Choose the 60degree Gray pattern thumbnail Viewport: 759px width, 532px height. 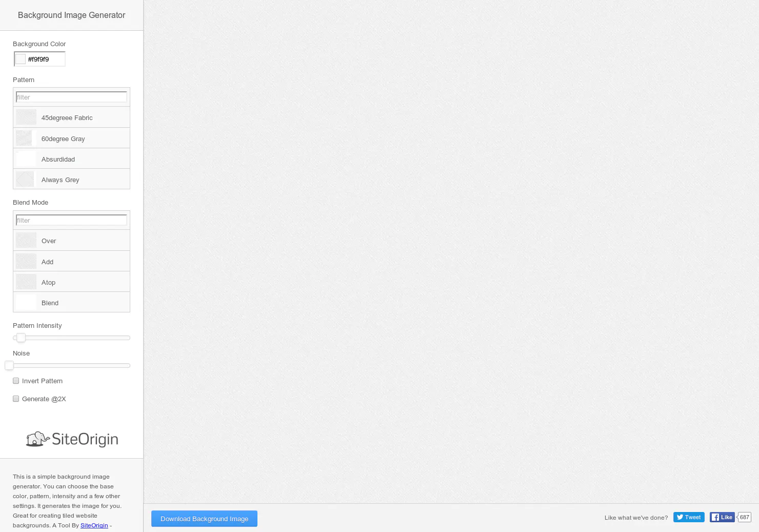pyautogui.click(x=24, y=138)
